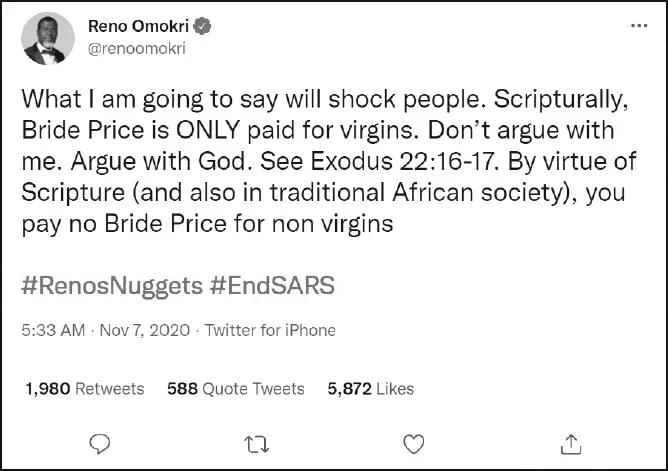
Task: Open the share icon menu
Action: [569, 441]
